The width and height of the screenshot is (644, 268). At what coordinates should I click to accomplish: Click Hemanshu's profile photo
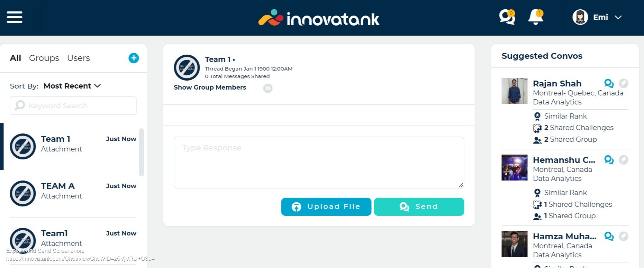point(515,167)
